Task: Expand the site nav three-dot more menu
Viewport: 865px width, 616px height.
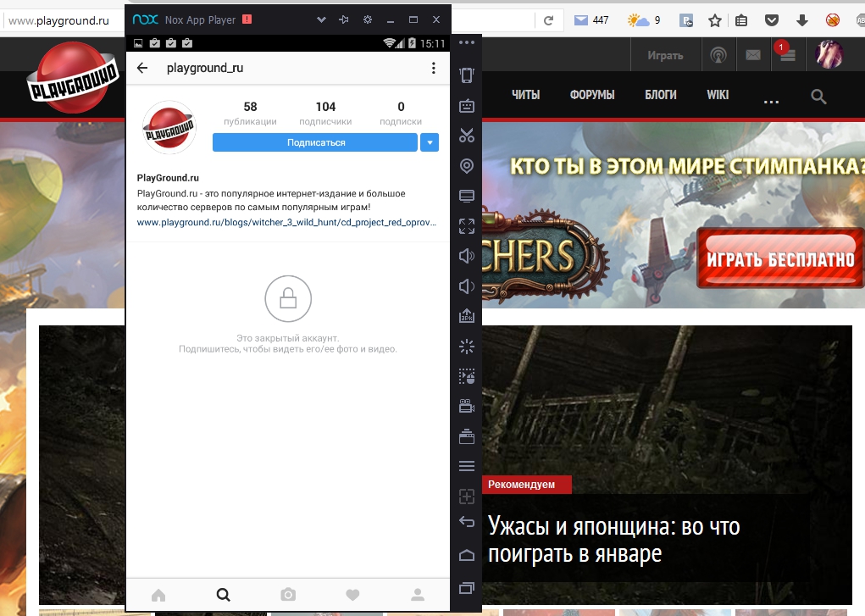Action: click(x=771, y=103)
